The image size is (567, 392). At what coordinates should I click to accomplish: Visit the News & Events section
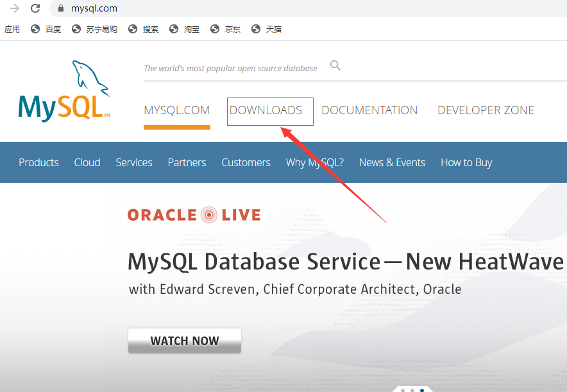(x=392, y=162)
